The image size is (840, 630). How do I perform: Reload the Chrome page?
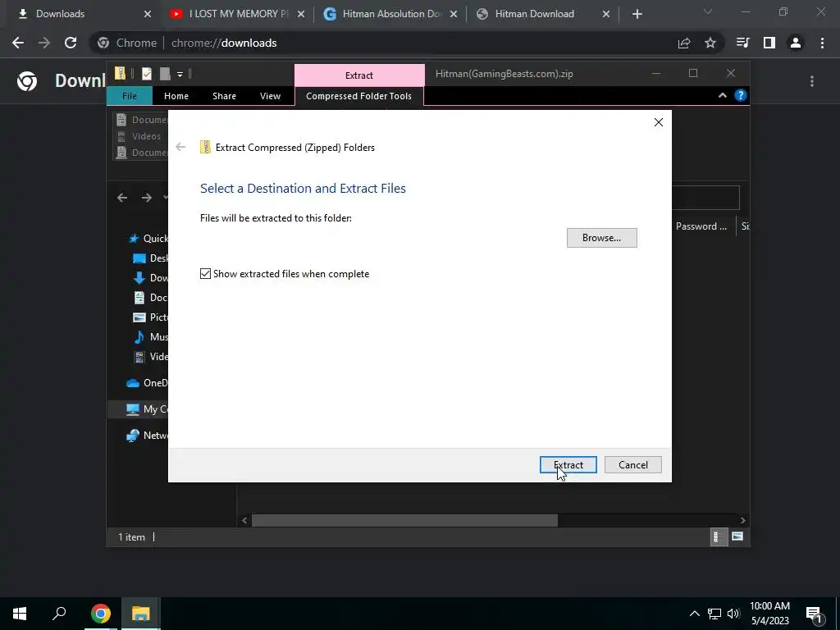(x=71, y=43)
